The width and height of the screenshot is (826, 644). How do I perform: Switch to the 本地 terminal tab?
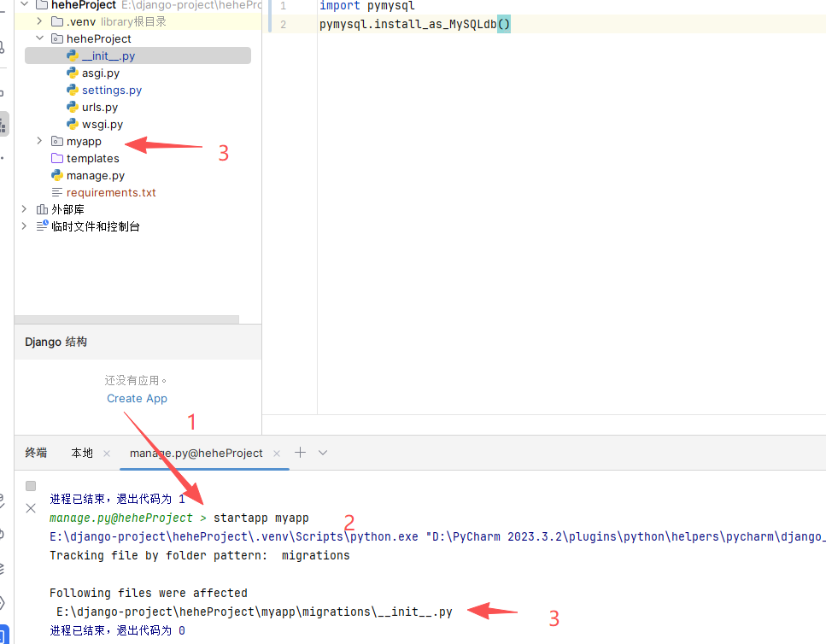click(82, 453)
